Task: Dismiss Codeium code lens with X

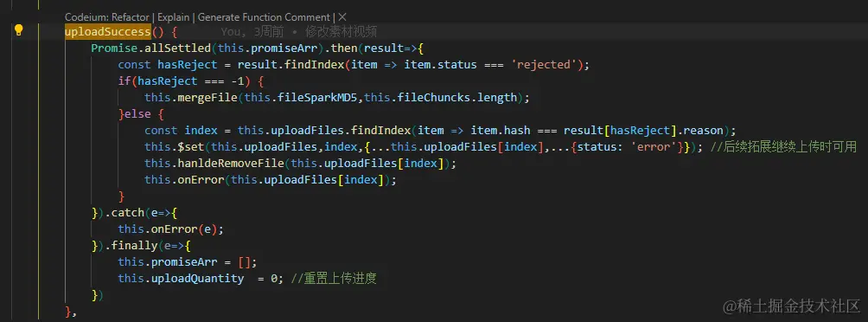Action: click(x=342, y=16)
